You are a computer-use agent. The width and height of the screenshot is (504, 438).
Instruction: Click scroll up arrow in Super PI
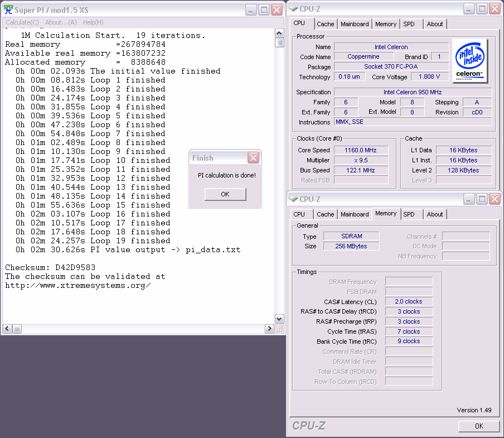[x=279, y=33]
